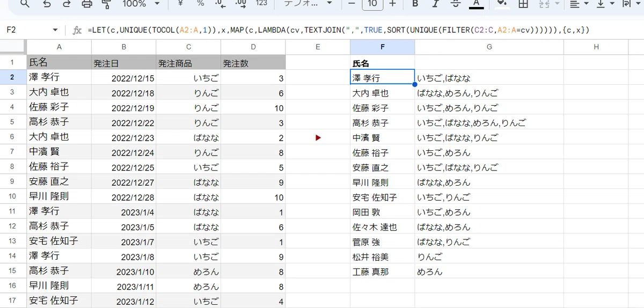
Task: Decrease decimal places
Action: point(220,3)
